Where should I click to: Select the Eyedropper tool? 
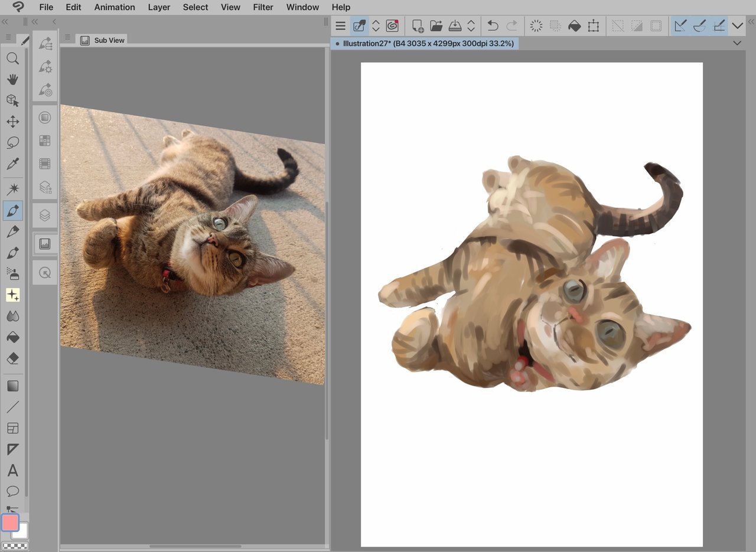(x=12, y=164)
